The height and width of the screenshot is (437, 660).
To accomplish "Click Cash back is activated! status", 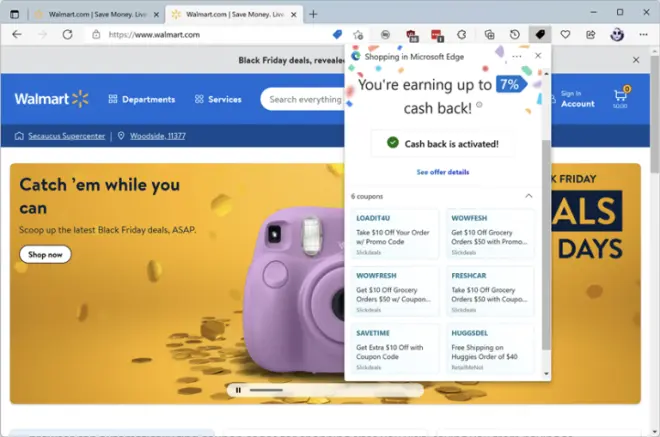I will pyautogui.click(x=443, y=144).
